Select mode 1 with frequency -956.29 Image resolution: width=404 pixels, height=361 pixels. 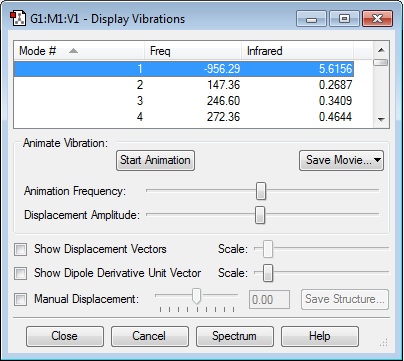[184, 69]
